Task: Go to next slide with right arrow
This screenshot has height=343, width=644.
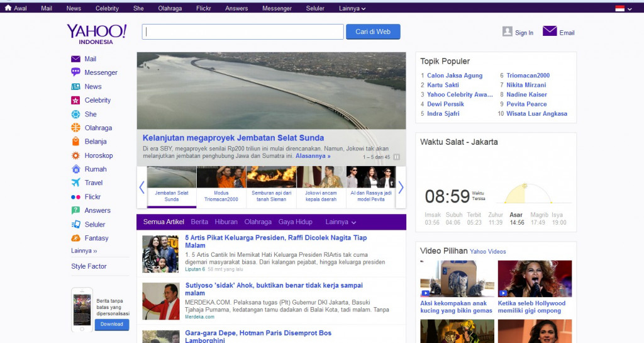Action: (x=401, y=187)
